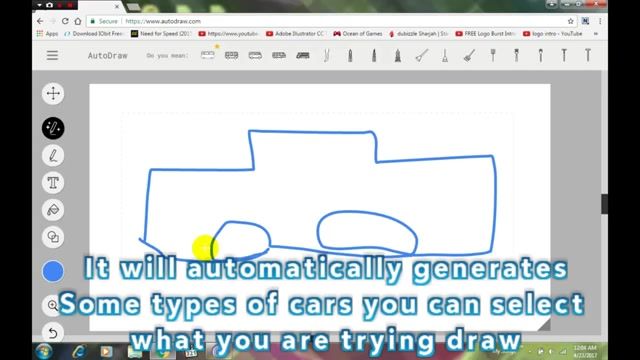The height and width of the screenshot is (360, 640).
Task: Open the Apps bookmarks shortcut
Action: (x=47, y=34)
